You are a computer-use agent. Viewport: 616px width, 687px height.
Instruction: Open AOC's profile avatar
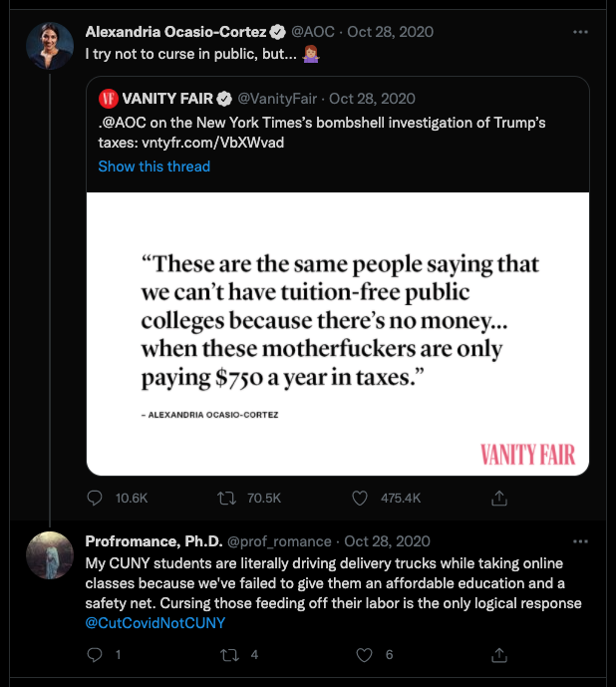[x=49, y=44]
